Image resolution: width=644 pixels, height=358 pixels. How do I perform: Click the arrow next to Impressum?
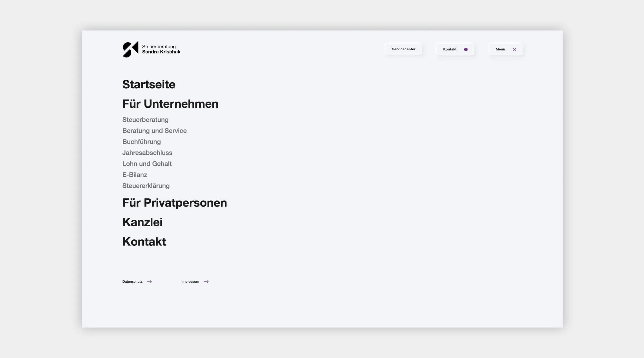tap(206, 282)
